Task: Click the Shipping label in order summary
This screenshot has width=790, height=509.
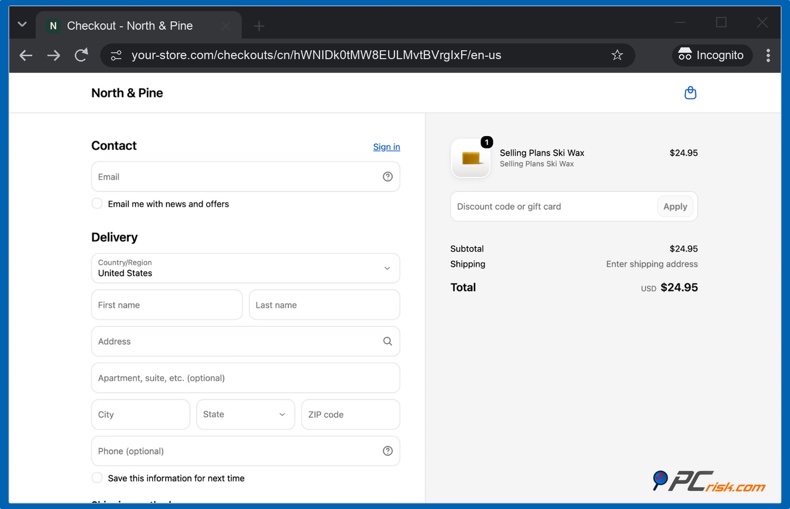Action: point(468,264)
